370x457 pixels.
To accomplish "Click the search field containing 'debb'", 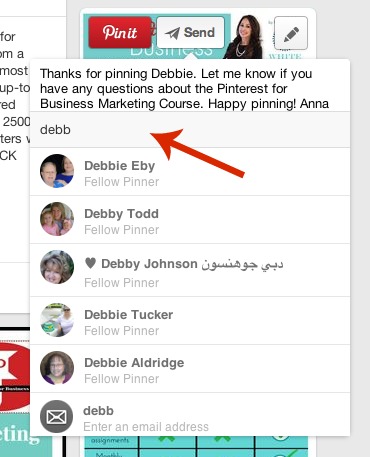I will 190,129.
